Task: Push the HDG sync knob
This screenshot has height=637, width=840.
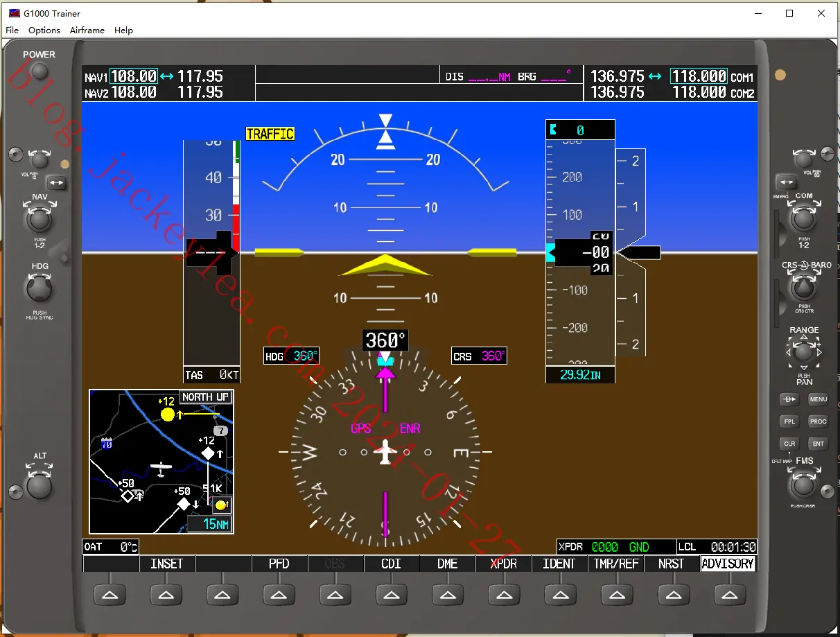Action: 40,288
